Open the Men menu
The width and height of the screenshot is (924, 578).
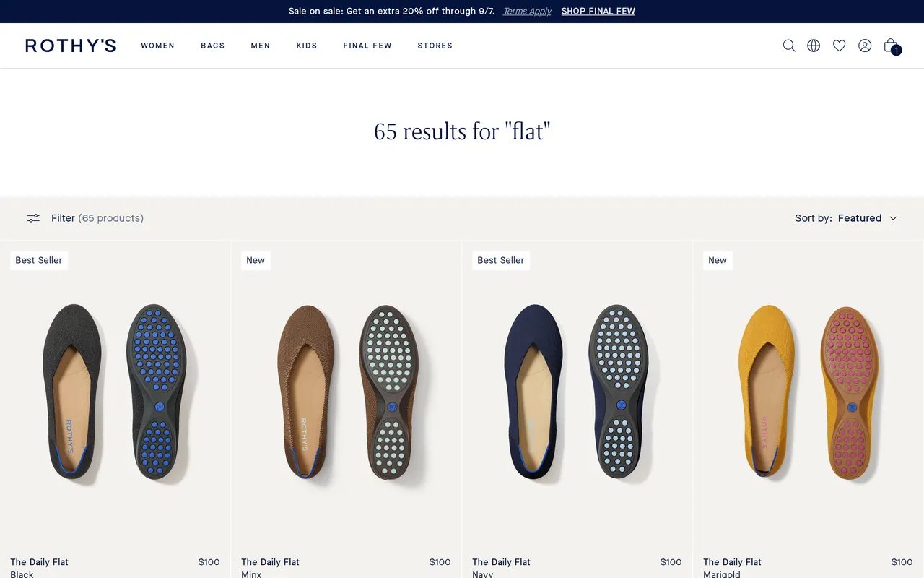261,46
